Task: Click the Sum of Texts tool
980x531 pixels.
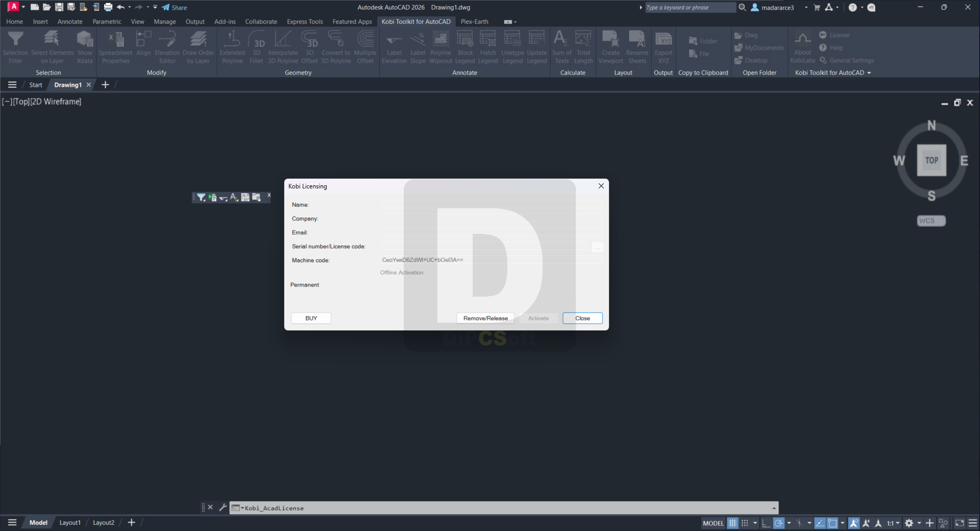Action: 561,47
